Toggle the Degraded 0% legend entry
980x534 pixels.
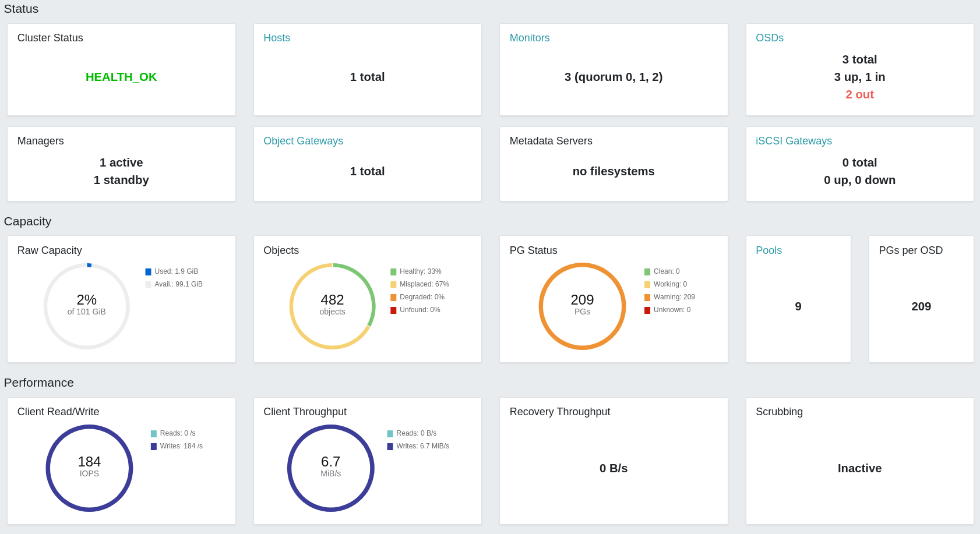pos(417,297)
